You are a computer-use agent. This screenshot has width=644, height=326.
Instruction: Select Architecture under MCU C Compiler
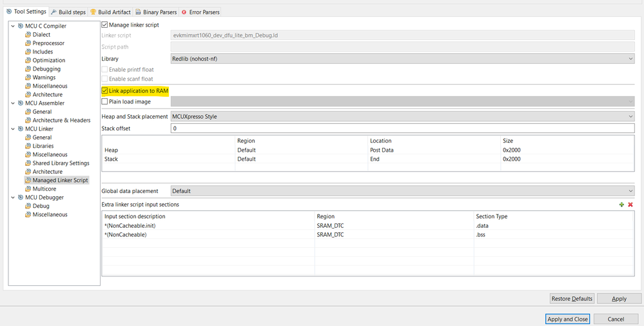(x=47, y=94)
